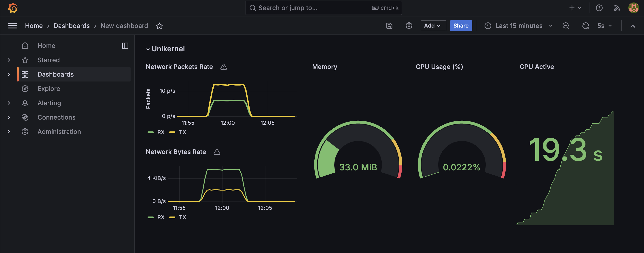Image resolution: width=644 pixels, height=253 pixels.
Task: Expand the Dashboards section chevron
Action: (x=9, y=74)
